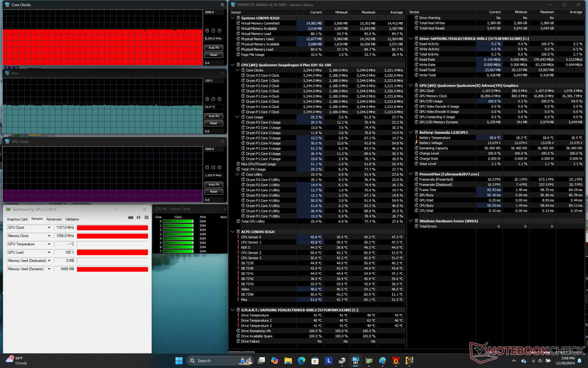The image size is (588, 368).
Task: Open the Lenovo L app on the taskbar
Action: pos(329,361)
